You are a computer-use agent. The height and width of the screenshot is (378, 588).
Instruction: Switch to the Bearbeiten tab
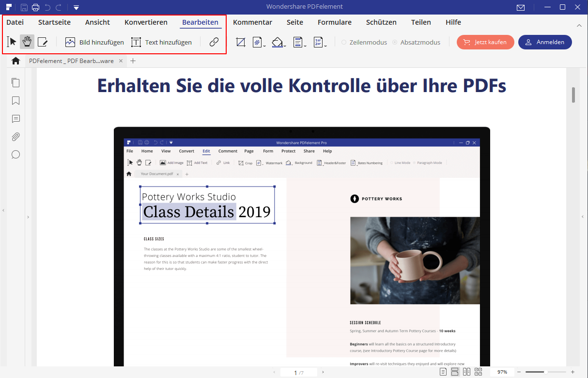(200, 22)
